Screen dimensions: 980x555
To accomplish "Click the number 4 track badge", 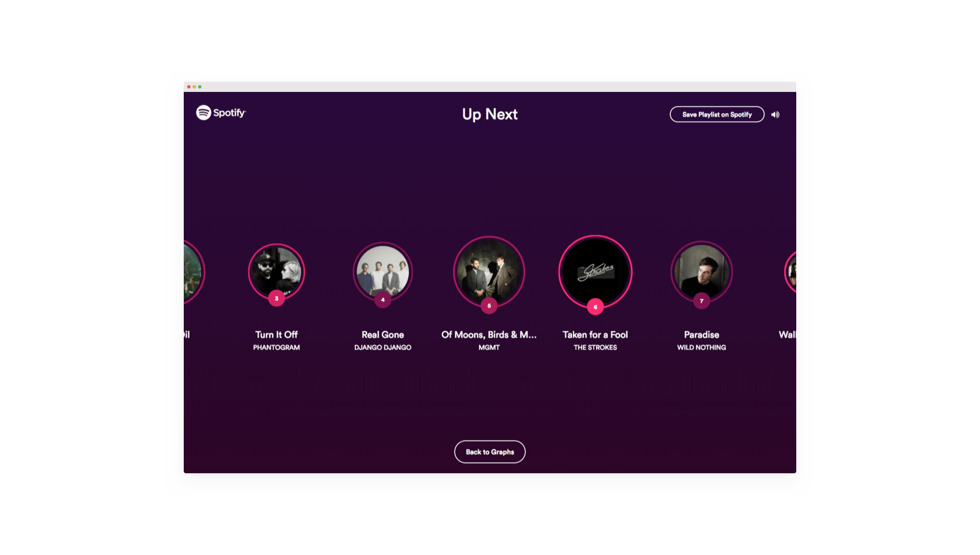I will click(x=383, y=300).
